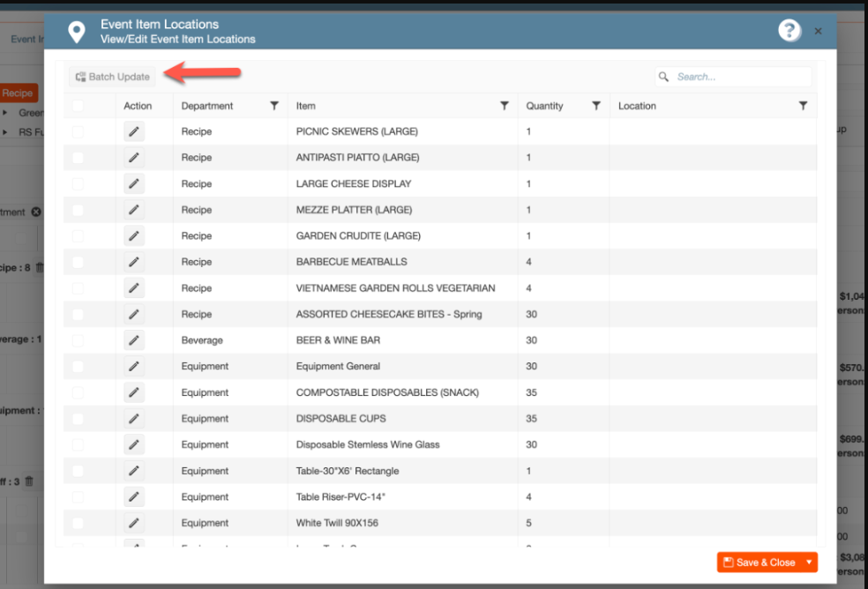Viewport: 868px width, 589px height.
Task: Click into the Search field
Action: [739, 77]
